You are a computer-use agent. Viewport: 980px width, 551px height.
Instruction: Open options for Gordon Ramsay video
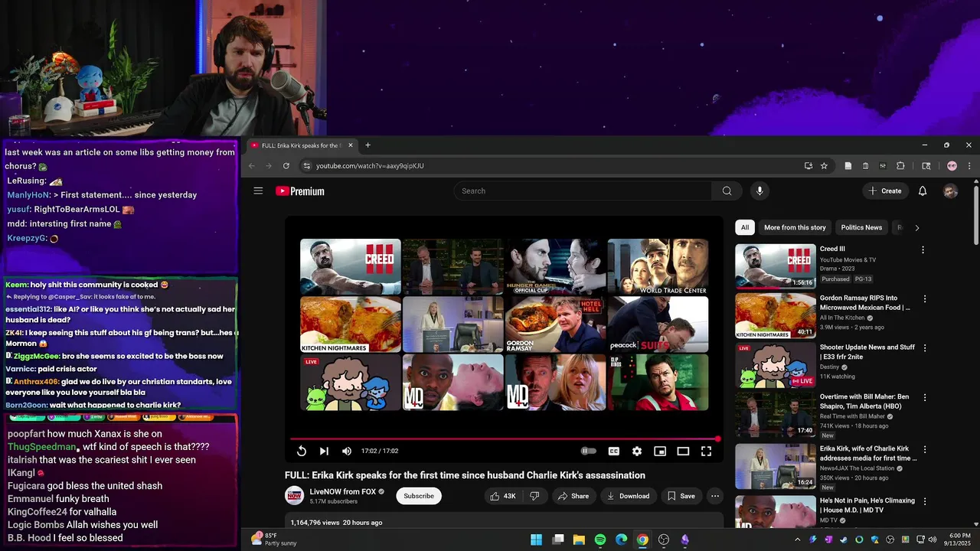pos(925,299)
